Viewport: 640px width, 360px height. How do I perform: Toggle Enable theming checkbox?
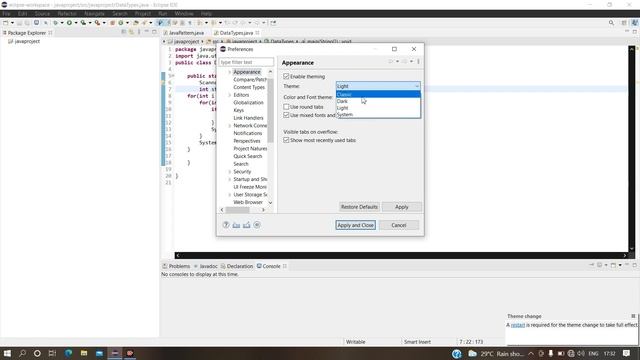point(286,76)
